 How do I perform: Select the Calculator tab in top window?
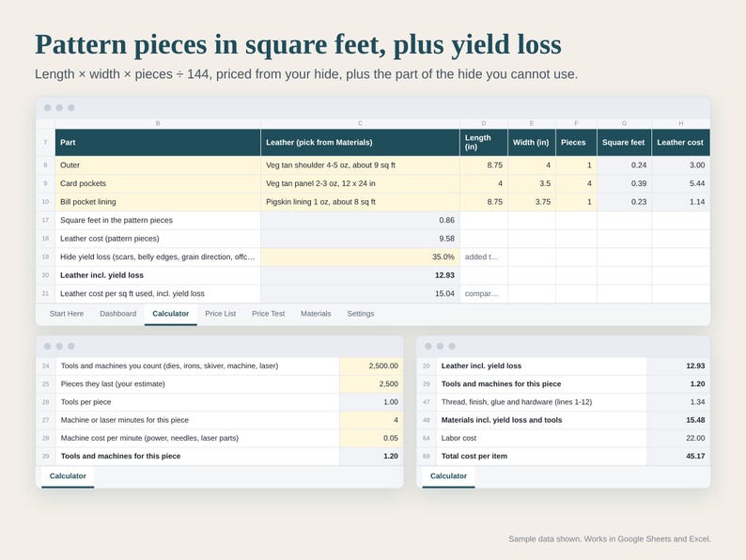(x=171, y=314)
